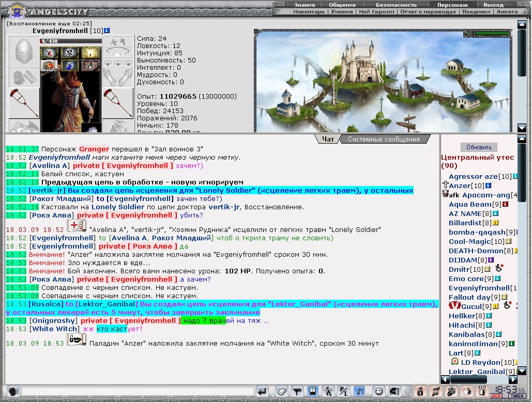
Task: Open Умения submenu link
Action: [342, 11]
